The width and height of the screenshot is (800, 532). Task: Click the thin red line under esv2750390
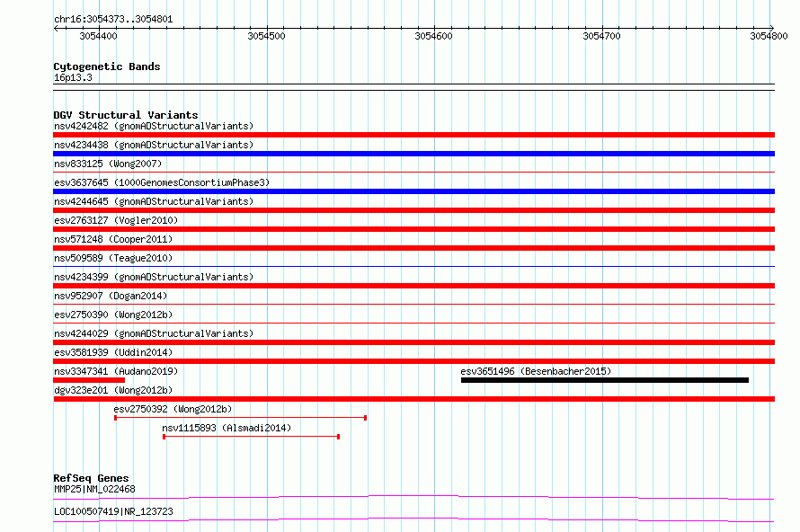click(413, 323)
